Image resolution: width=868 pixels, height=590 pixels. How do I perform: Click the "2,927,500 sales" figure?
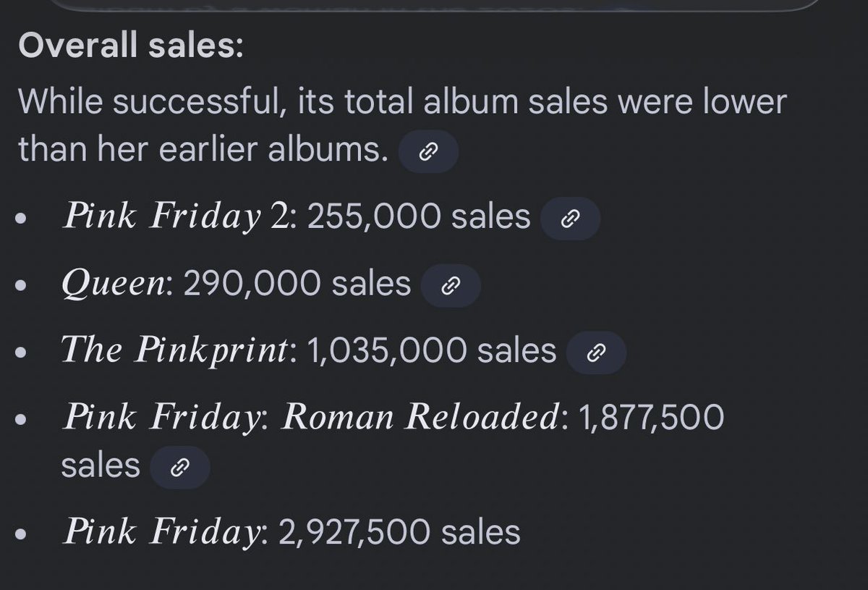(x=399, y=532)
